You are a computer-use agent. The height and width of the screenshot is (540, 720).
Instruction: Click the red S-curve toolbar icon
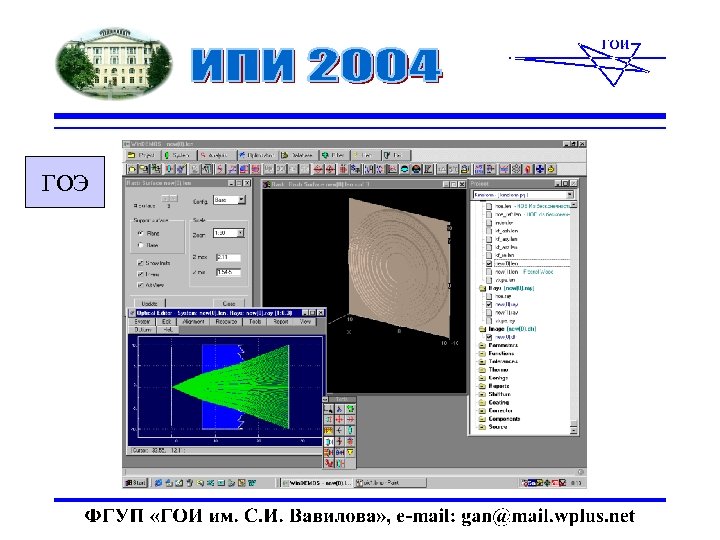pos(220,169)
